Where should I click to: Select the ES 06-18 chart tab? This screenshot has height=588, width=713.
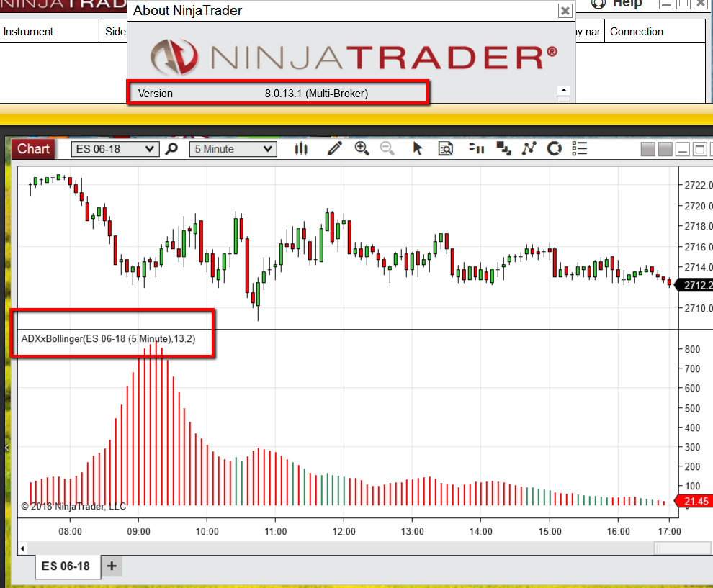tap(66, 566)
